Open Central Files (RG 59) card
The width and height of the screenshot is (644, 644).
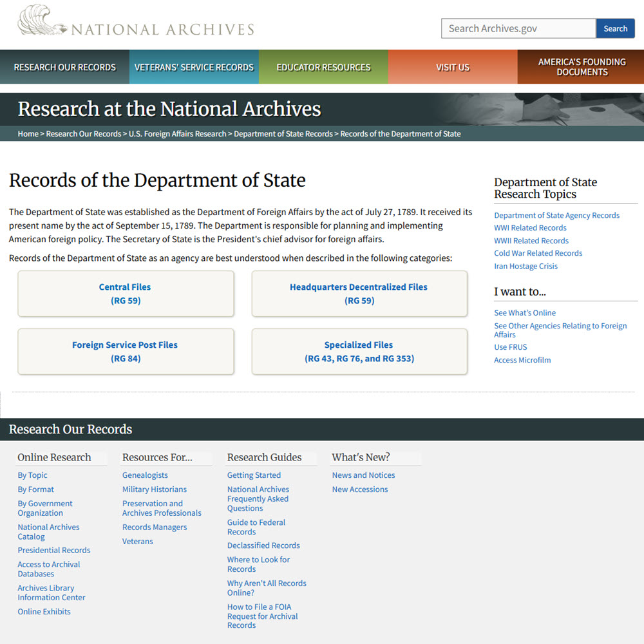(126, 294)
